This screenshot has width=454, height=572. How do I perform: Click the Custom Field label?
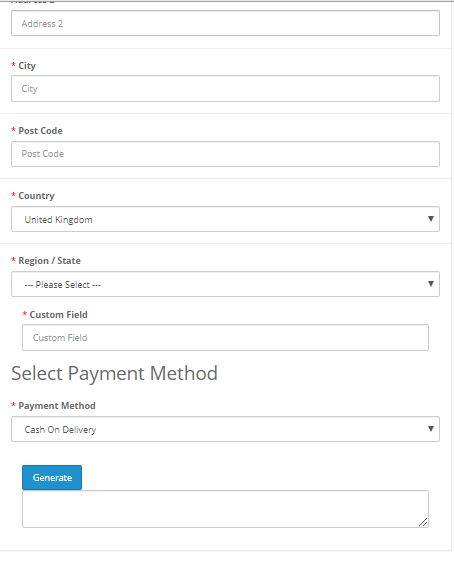click(58, 315)
